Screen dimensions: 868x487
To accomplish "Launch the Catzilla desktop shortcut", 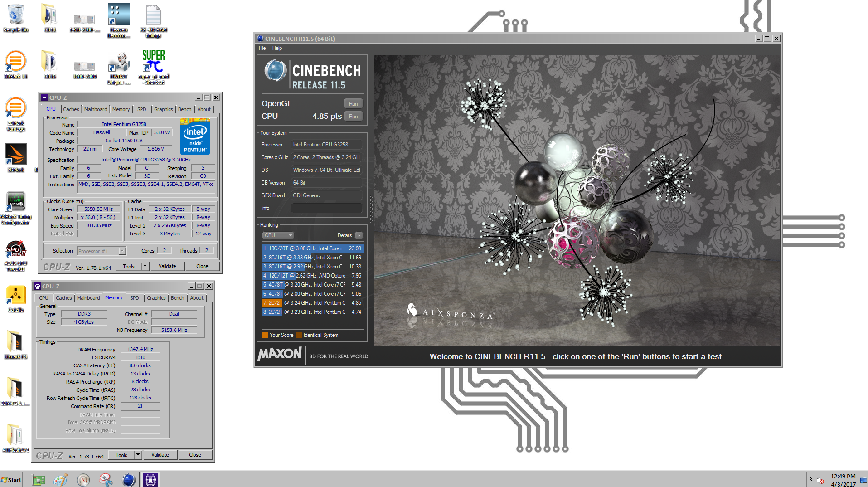I will (16, 299).
